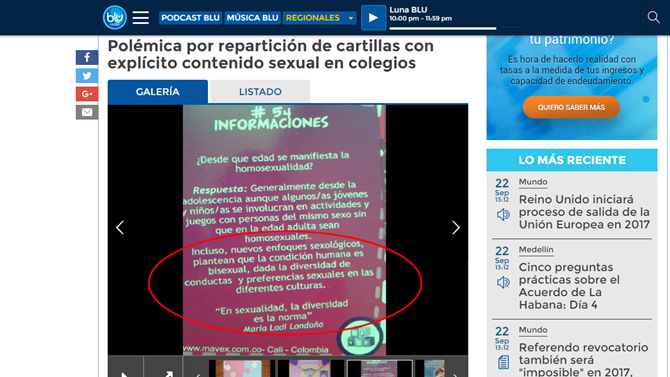The height and width of the screenshot is (377, 670).
Task: Go to next gallery image
Action: click(456, 227)
